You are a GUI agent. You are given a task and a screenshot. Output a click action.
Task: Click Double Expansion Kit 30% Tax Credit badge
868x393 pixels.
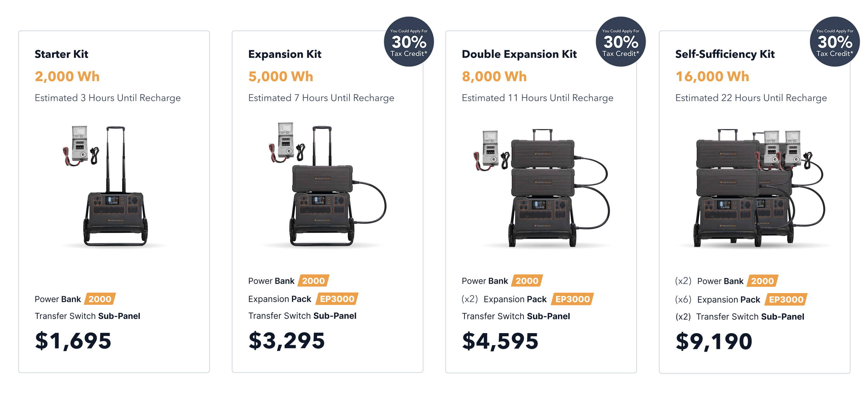click(x=621, y=42)
